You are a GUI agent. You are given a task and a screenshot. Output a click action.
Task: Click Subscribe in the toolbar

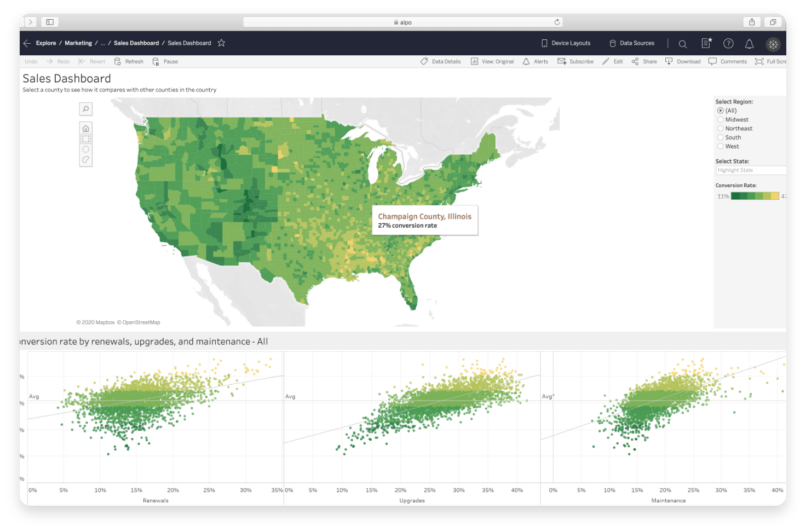point(575,62)
